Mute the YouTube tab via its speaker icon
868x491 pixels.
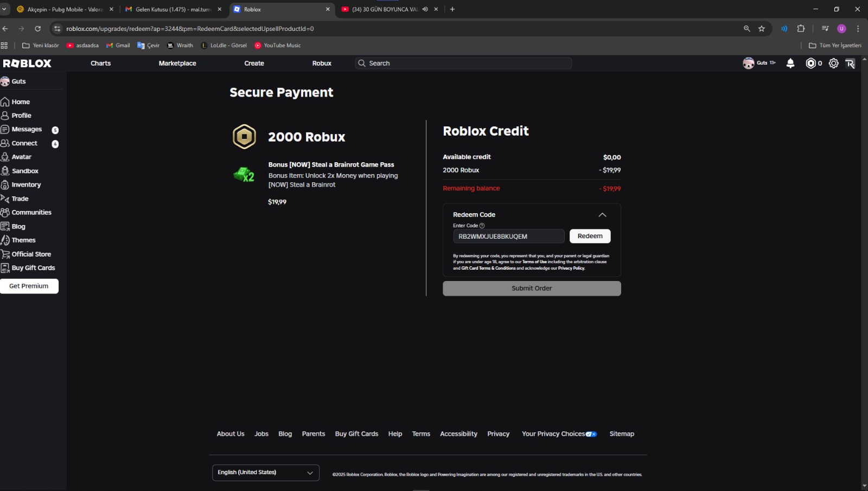tap(425, 9)
